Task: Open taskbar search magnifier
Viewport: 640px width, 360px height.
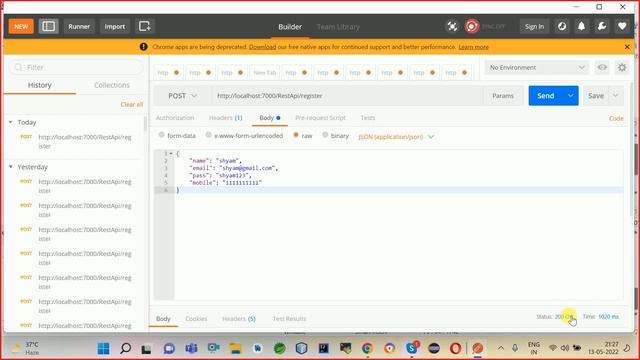Action: 126,348
